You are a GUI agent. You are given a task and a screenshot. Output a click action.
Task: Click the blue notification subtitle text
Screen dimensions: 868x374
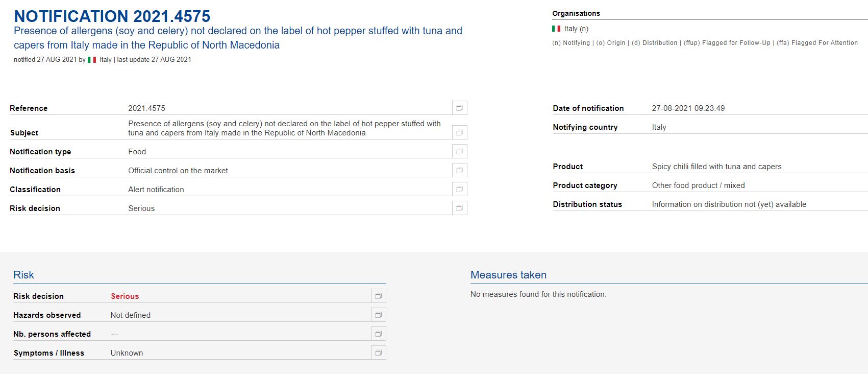coord(238,38)
